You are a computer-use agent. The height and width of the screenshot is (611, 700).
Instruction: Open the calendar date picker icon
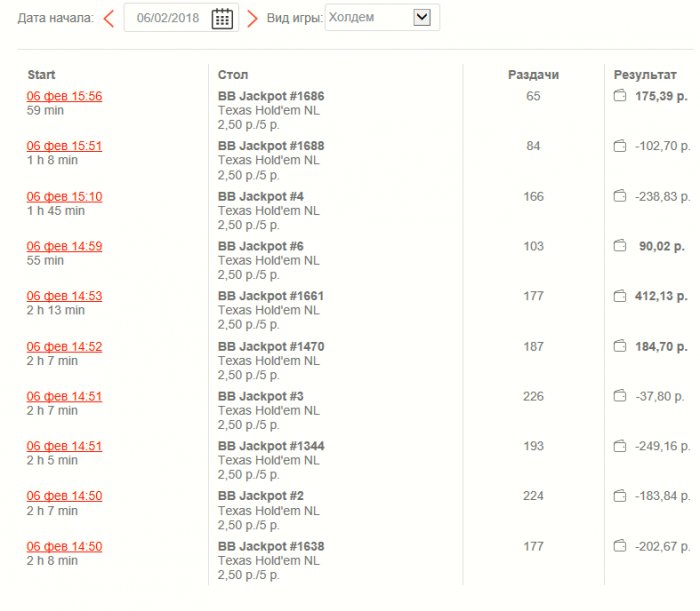(x=222, y=18)
